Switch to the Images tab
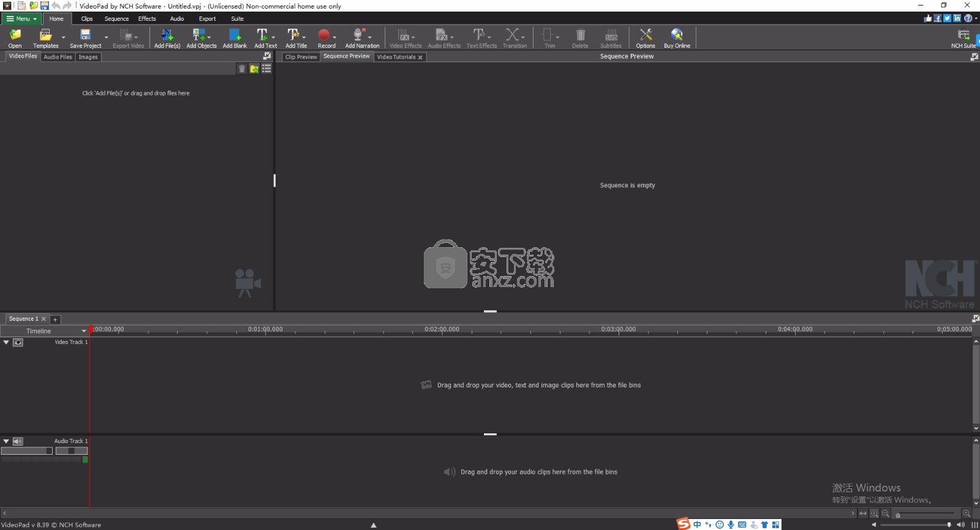The image size is (980, 530). coord(88,57)
